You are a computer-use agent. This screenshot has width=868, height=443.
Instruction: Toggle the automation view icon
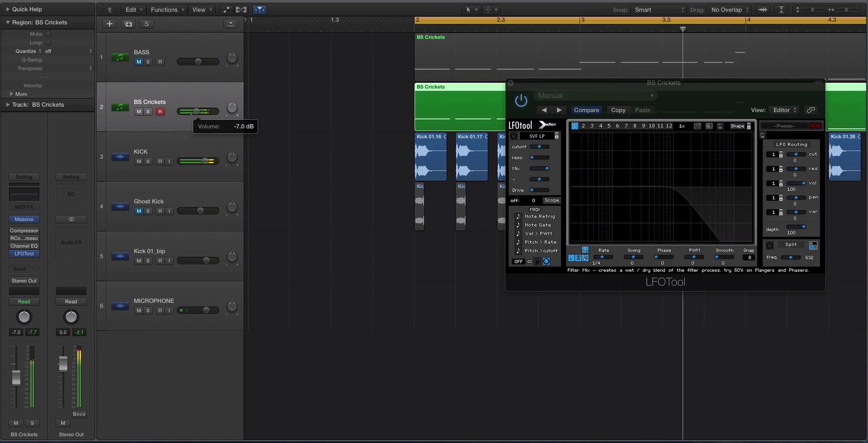click(x=226, y=9)
